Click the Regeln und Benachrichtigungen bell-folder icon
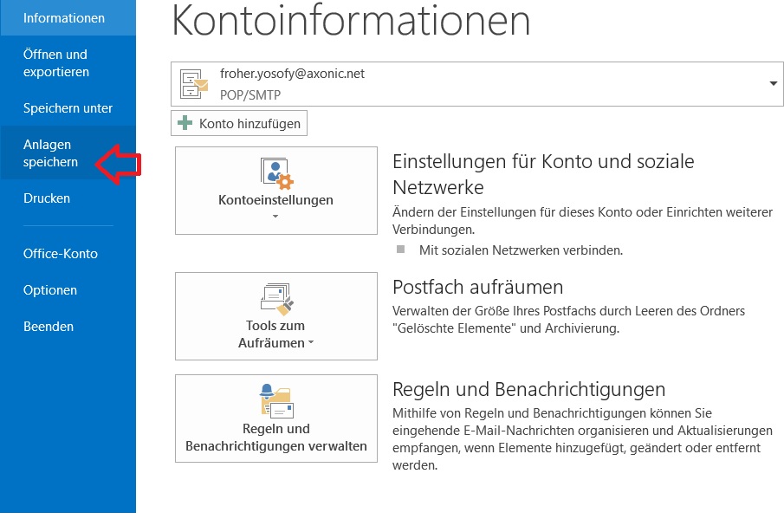This screenshot has height=532, width=784. pos(276,401)
